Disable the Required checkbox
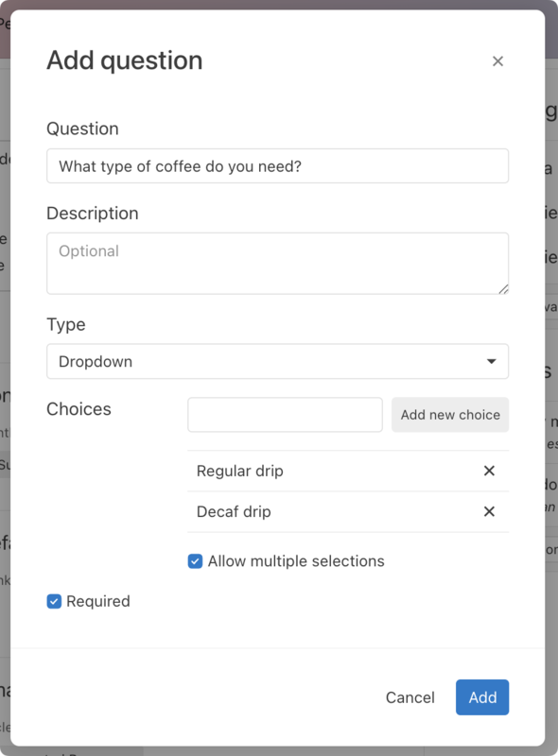 54,601
